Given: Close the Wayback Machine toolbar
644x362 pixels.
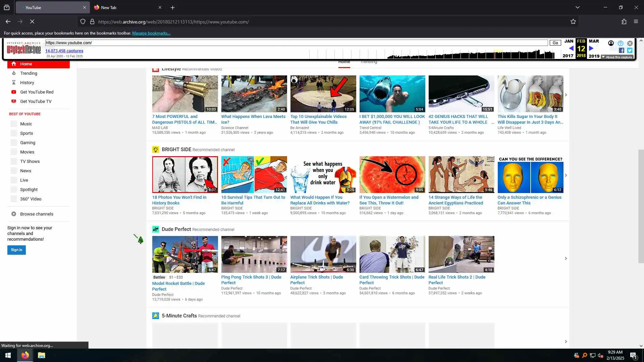Looking at the screenshot, I should coord(630,43).
